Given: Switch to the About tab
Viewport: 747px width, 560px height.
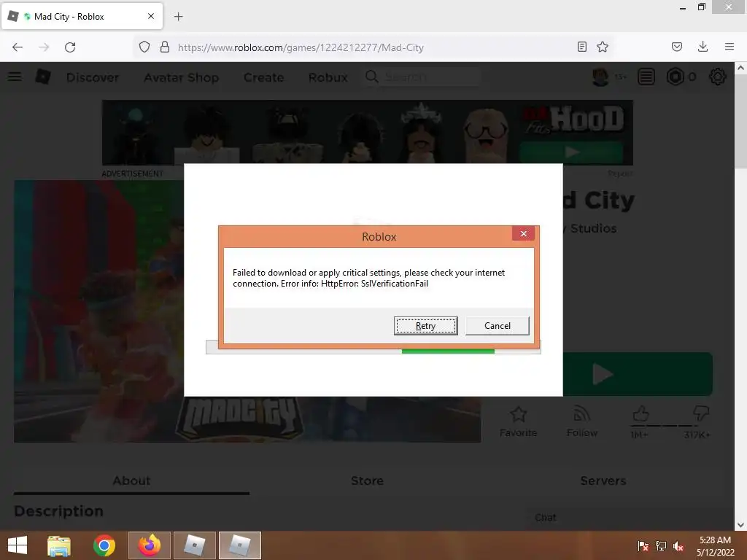Looking at the screenshot, I should (131, 481).
